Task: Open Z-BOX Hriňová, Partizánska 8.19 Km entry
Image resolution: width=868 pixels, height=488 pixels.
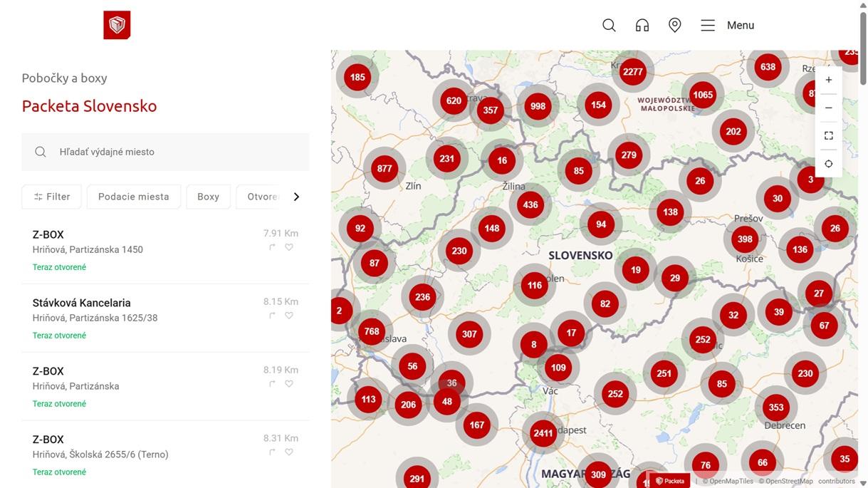Action: pyautogui.click(x=165, y=387)
